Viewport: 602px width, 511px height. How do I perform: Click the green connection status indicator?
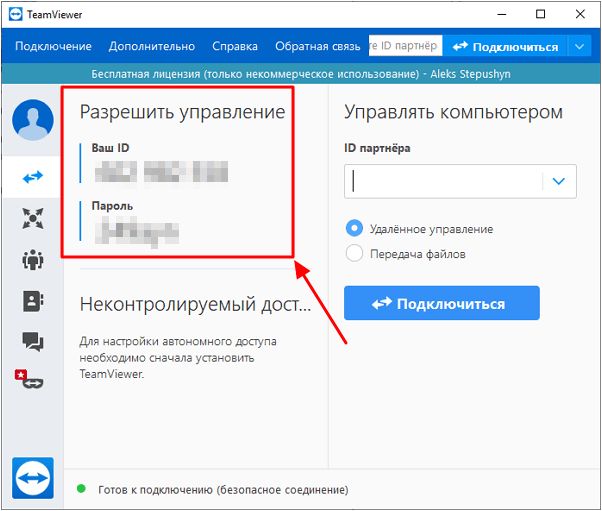click(x=81, y=489)
